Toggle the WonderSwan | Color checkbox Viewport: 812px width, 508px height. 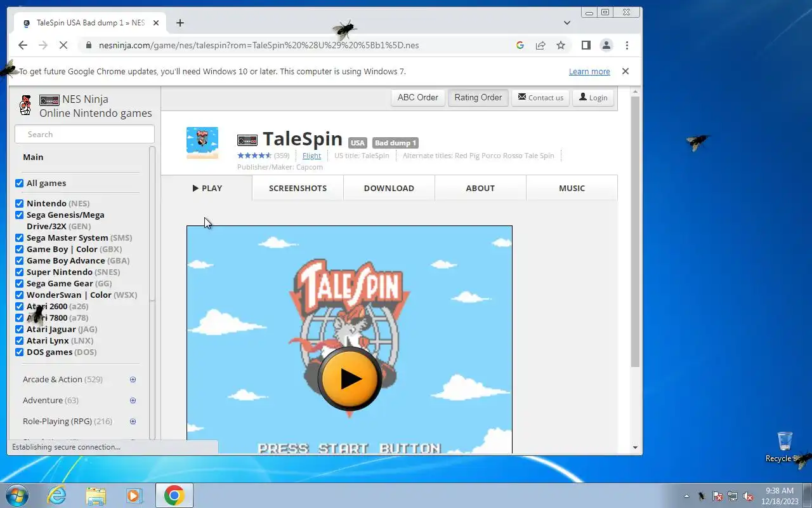tap(19, 295)
